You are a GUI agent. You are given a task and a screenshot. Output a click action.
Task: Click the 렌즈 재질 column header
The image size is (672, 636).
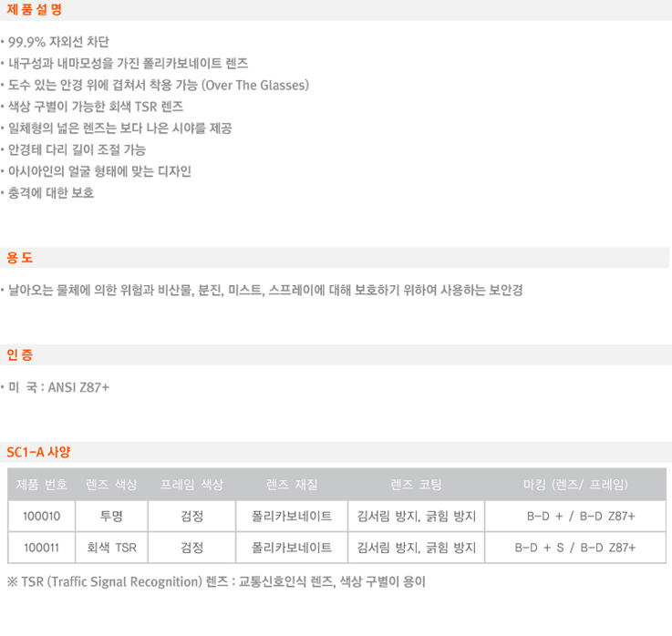292,485
